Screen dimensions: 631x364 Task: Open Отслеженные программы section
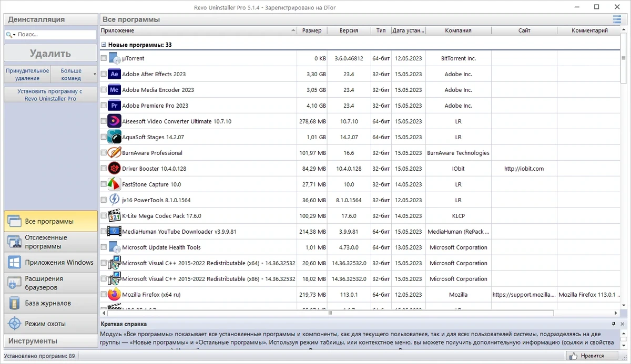pos(51,242)
